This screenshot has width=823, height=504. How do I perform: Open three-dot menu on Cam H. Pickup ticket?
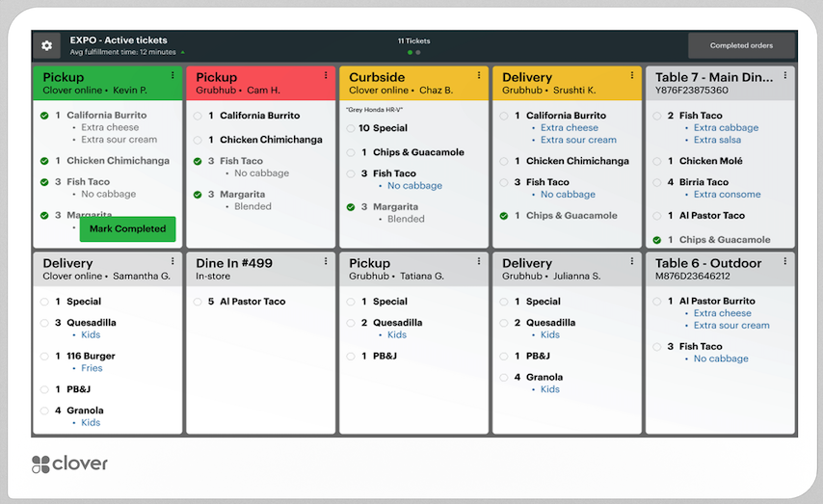[x=326, y=75]
